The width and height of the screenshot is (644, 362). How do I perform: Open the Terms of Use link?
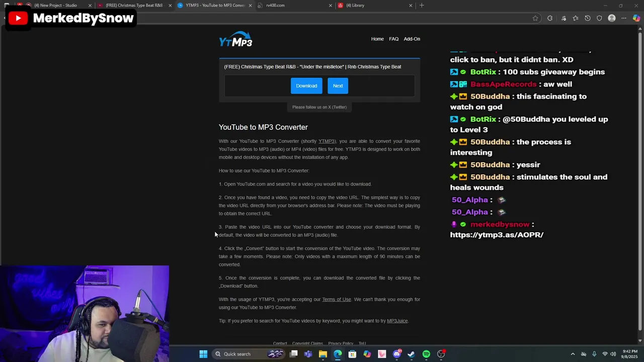tap(337, 300)
